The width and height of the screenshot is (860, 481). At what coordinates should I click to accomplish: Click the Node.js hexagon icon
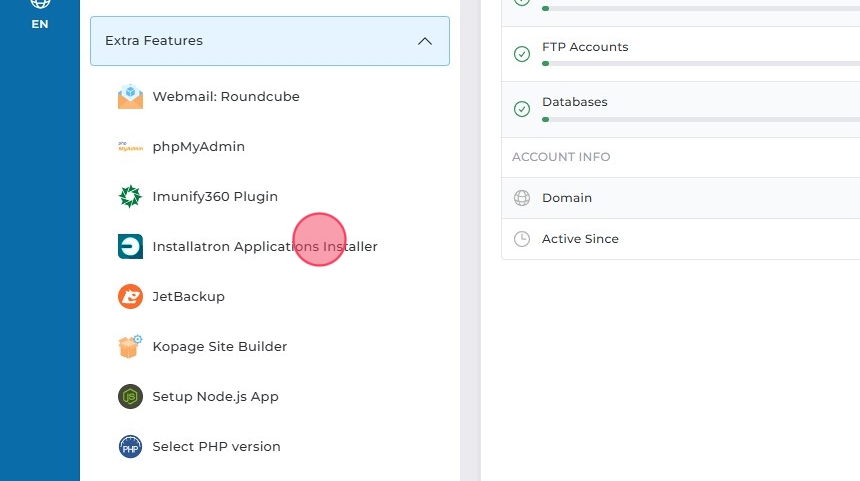tap(130, 397)
